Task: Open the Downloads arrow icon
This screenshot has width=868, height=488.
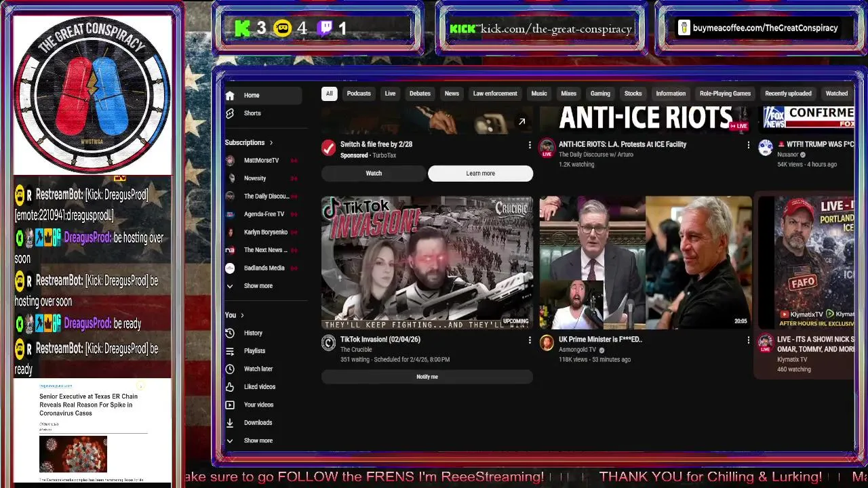Action: pyautogui.click(x=230, y=422)
